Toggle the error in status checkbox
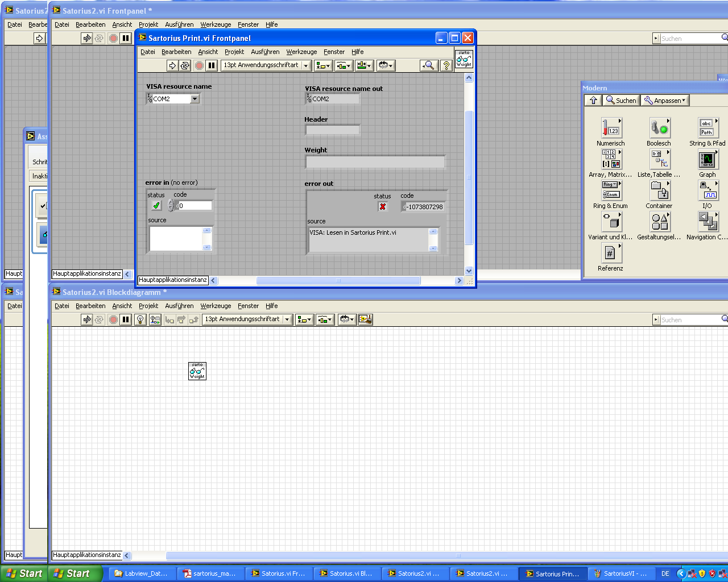 (156, 206)
